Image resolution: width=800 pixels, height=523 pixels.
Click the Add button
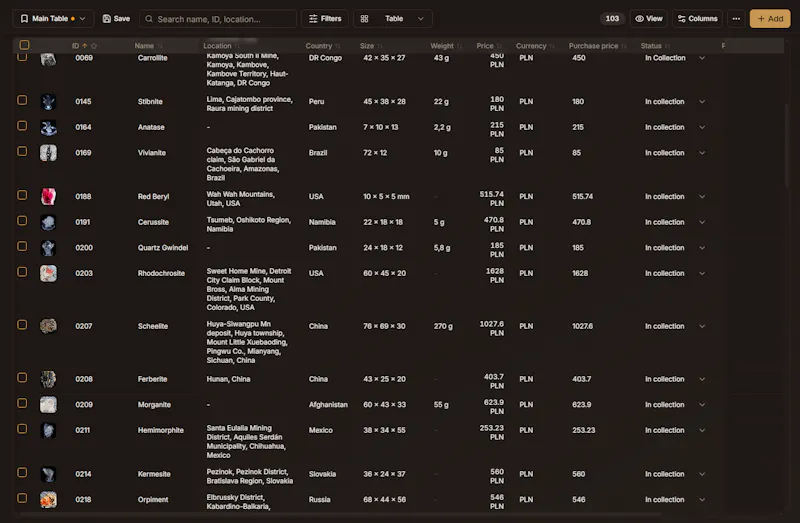coord(770,19)
